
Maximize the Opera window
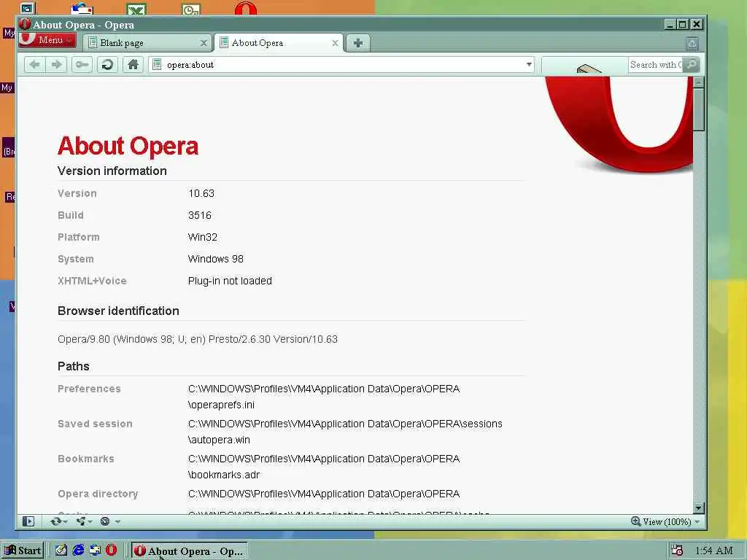coord(683,24)
